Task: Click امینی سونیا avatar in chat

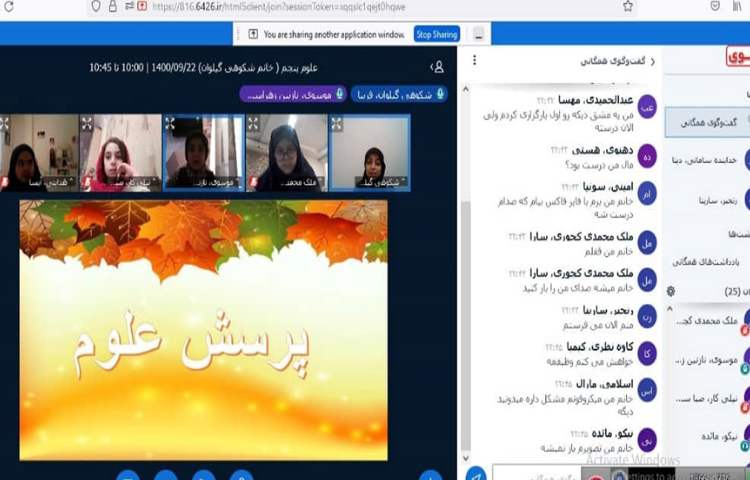Action: tap(647, 194)
